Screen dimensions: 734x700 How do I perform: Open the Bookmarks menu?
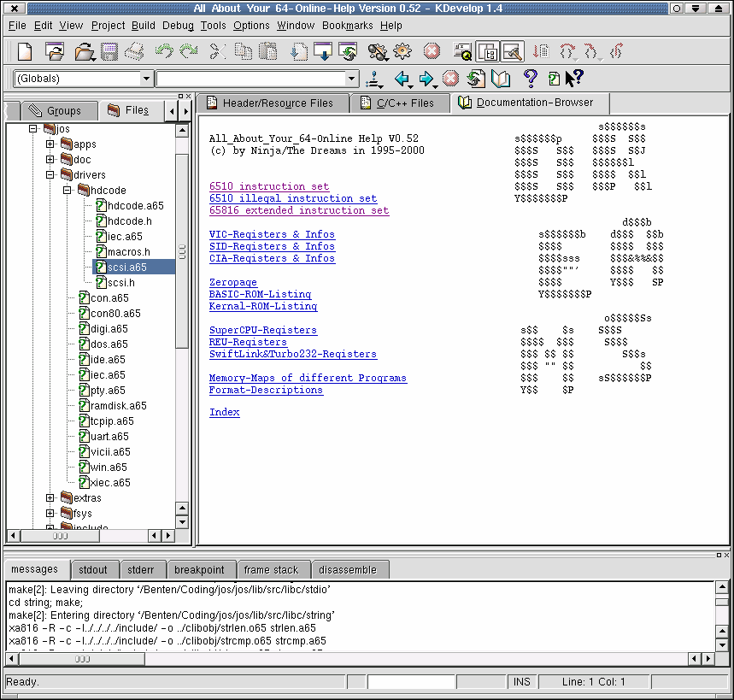coord(347,26)
